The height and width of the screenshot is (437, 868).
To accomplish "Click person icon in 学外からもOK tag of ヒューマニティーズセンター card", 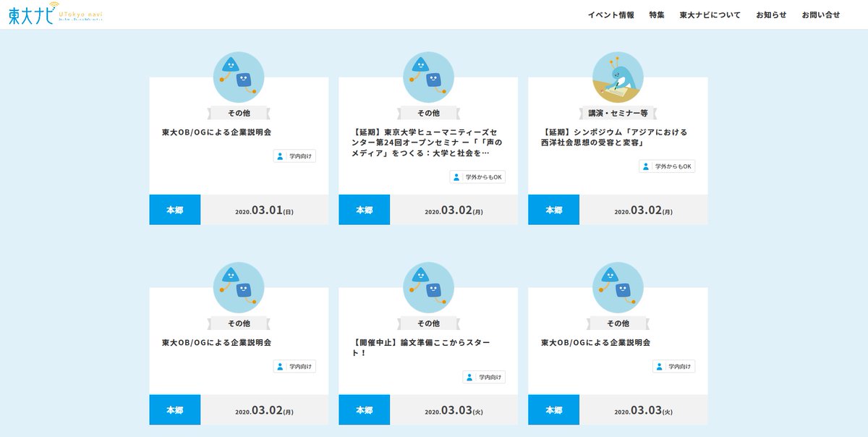I will point(456,177).
